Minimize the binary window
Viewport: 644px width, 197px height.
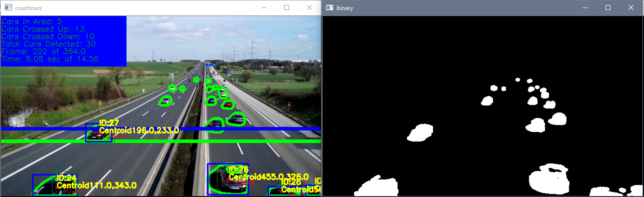(585, 8)
